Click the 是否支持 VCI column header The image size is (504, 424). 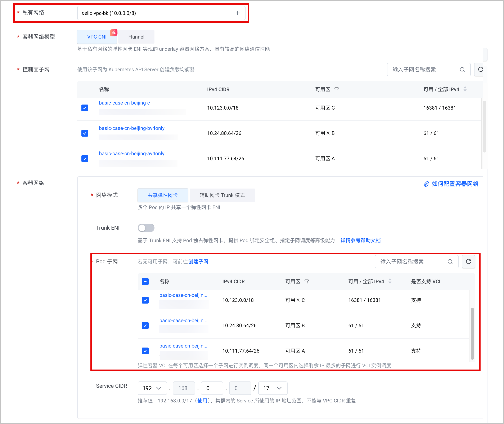426,282
